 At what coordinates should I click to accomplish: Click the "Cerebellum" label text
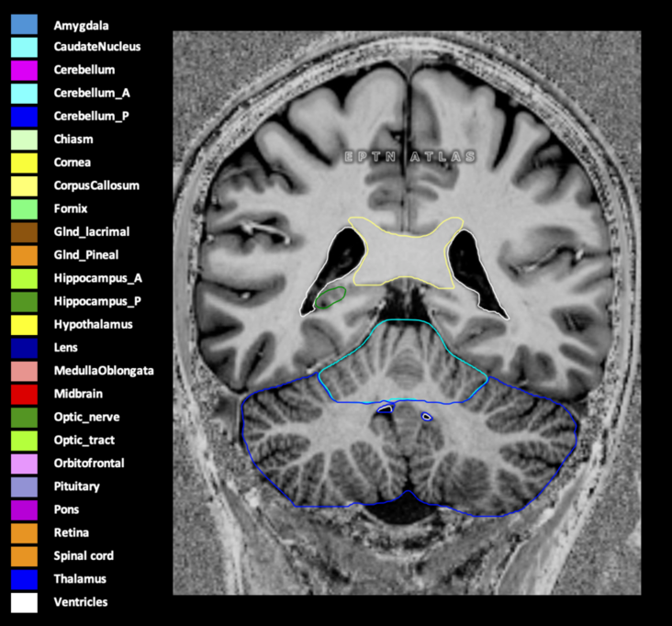[x=84, y=70]
